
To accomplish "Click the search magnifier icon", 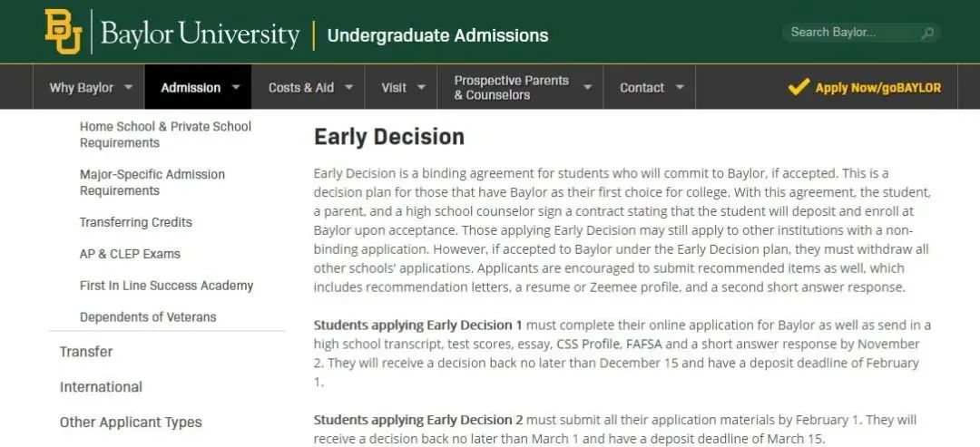I will pyautogui.click(x=926, y=34).
